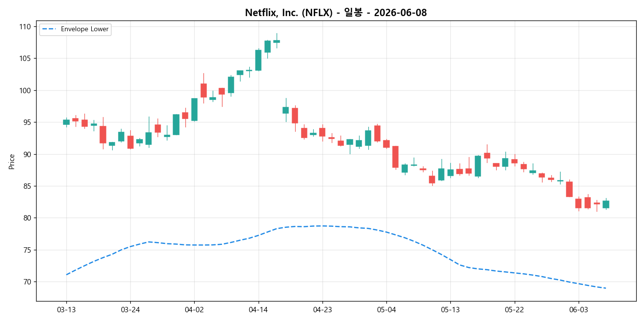Viewport: 644px width, 322px height.
Task: Click the envelope line's right end point
Action: [x=605, y=288]
